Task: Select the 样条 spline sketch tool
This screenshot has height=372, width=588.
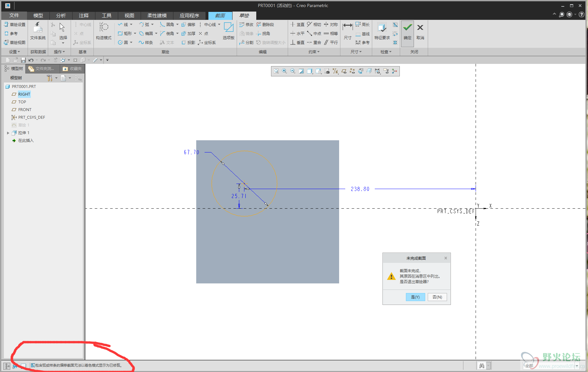Action: click(146, 42)
